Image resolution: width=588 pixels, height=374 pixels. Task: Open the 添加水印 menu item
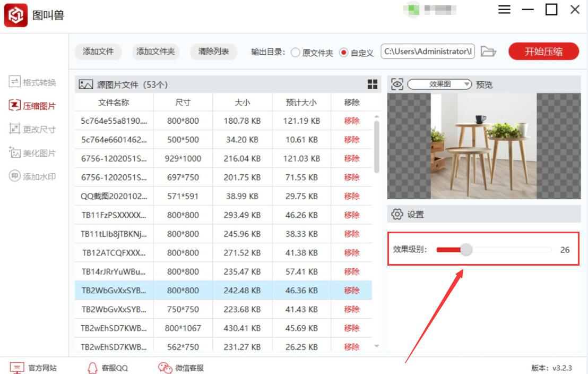32,176
